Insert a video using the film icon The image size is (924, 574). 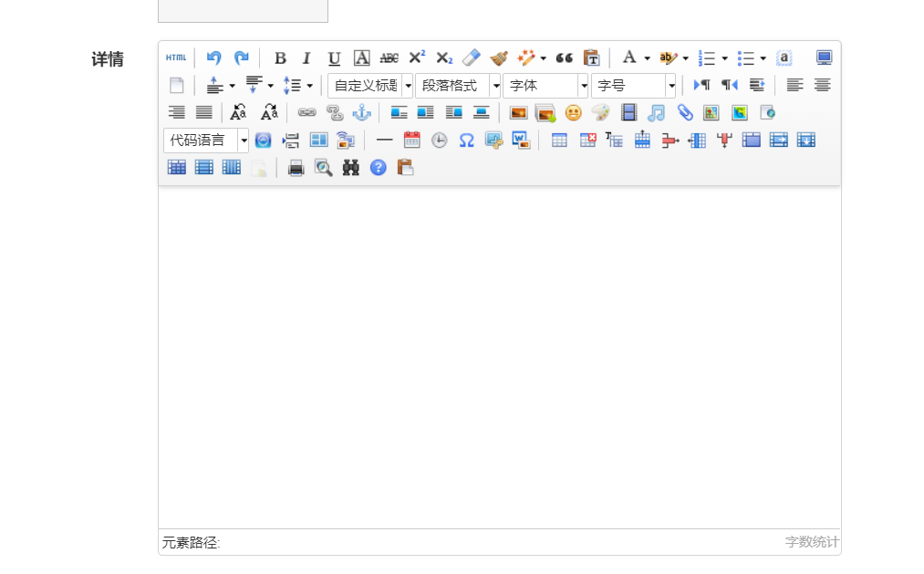click(x=629, y=112)
